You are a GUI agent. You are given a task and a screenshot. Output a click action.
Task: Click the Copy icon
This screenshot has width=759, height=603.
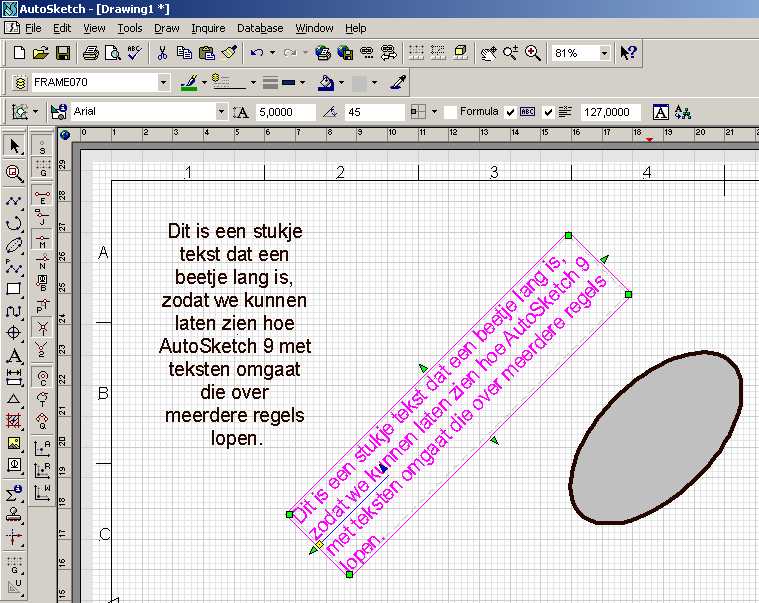[184, 53]
